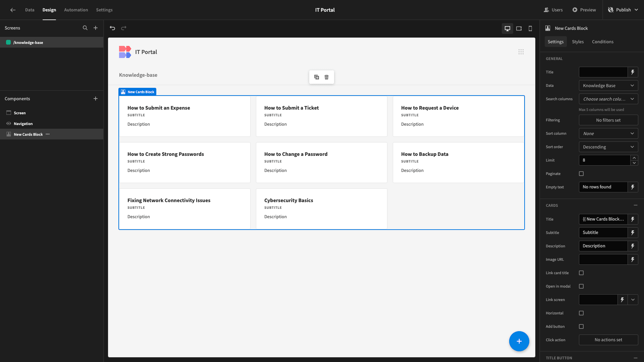
Task: Collapse the Cards section
Action: pyautogui.click(x=635, y=205)
